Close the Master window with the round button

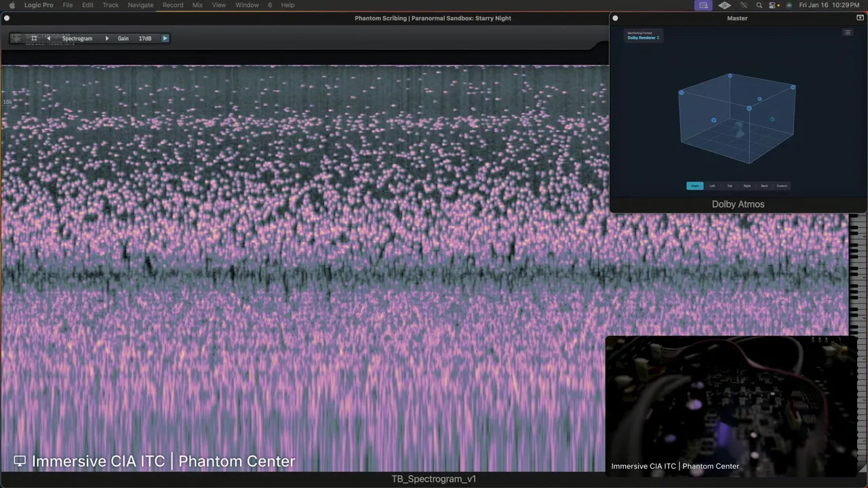point(615,18)
